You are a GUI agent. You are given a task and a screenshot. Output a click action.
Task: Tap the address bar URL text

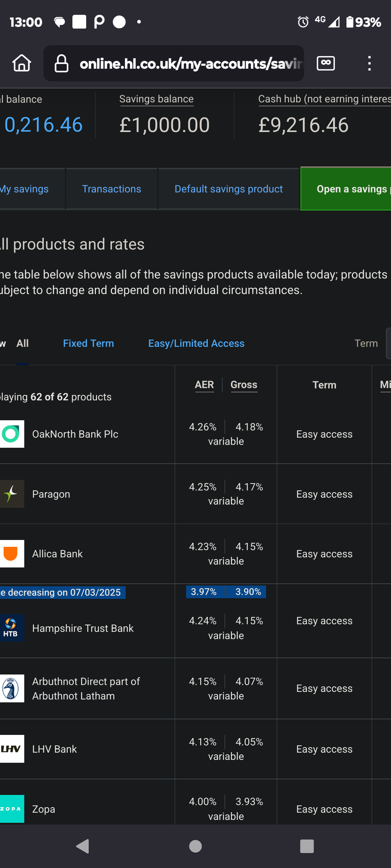point(191,64)
